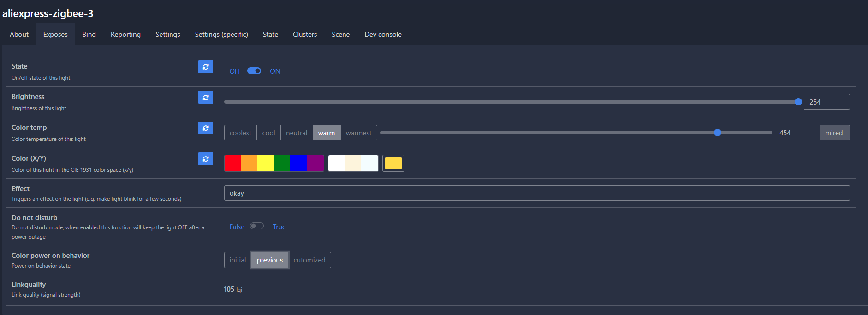This screenshot has height=315, width=868.
Task: Refresh the Color (X/Y) value
Action: point(206,159)
